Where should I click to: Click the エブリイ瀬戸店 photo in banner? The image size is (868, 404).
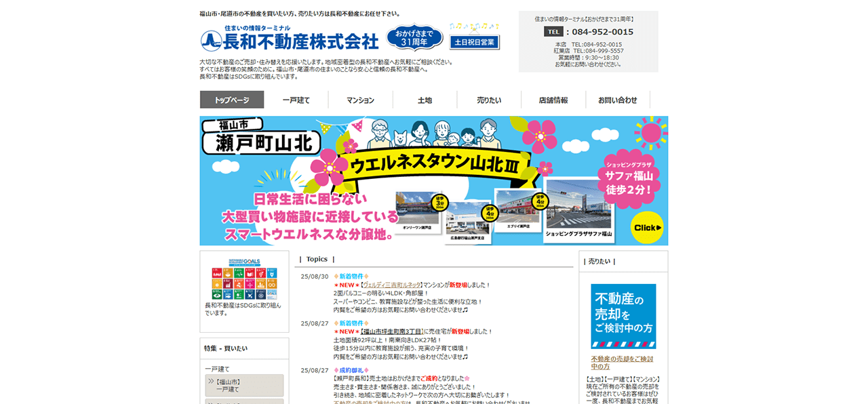coord(519,211)
